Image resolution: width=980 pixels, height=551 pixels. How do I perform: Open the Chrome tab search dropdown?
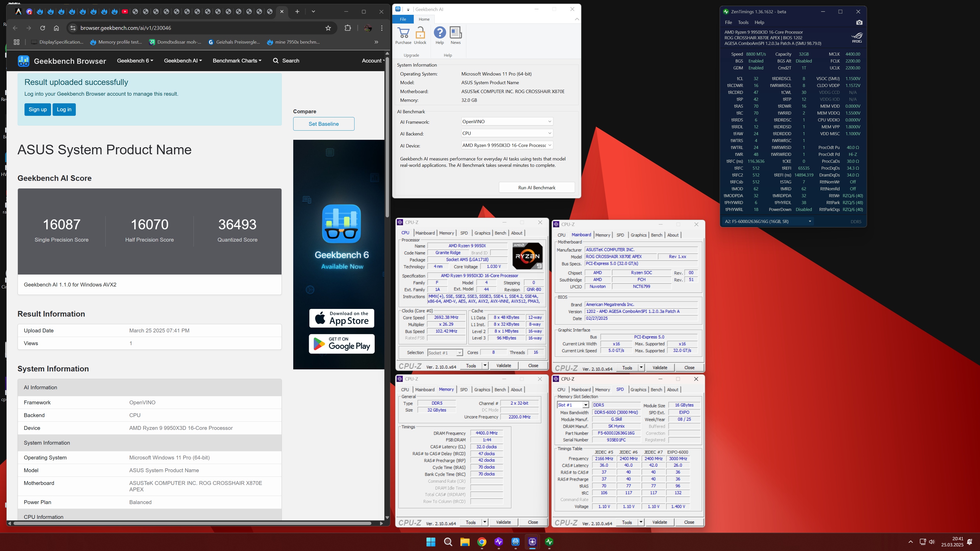click(x=313, y=11)
